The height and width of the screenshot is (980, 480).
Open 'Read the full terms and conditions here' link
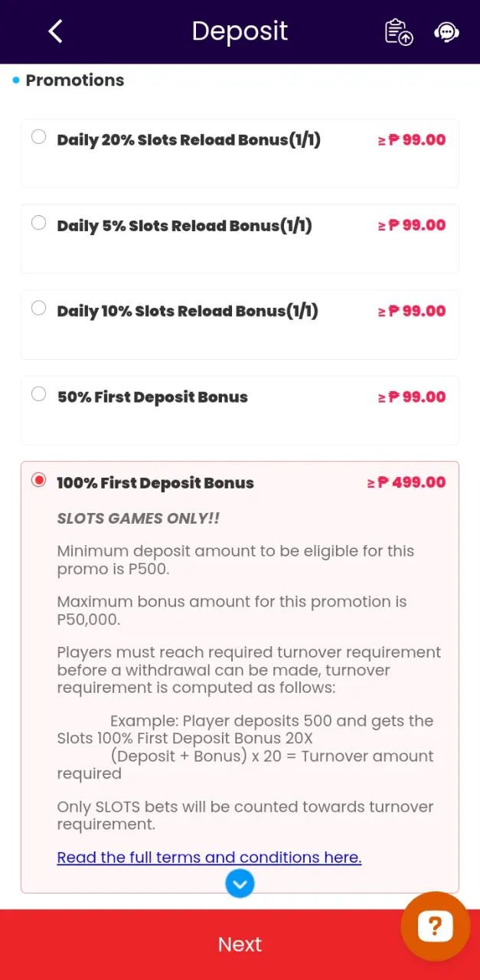coord(209,857)
